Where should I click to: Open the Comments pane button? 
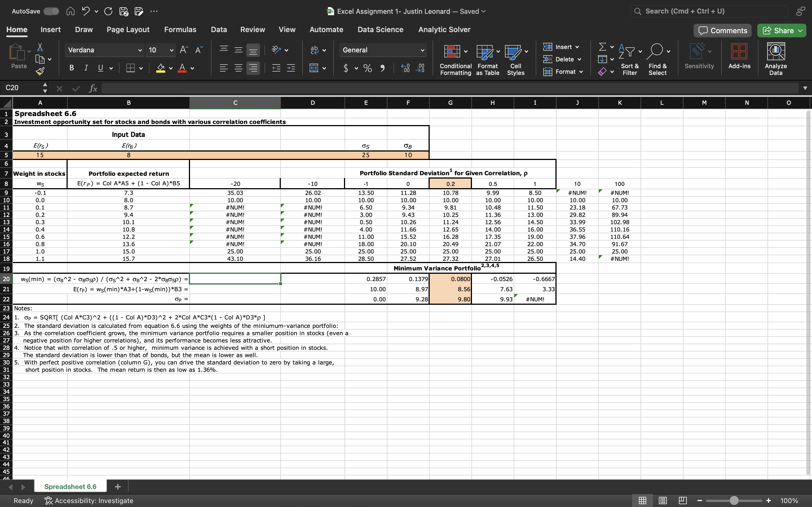(x=722, y=30)
